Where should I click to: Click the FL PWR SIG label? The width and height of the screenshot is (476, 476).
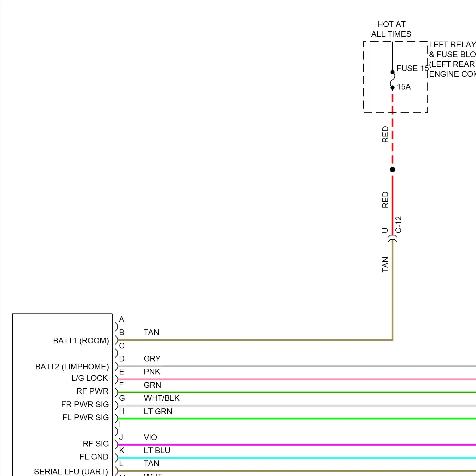click(x=86, y=417)
